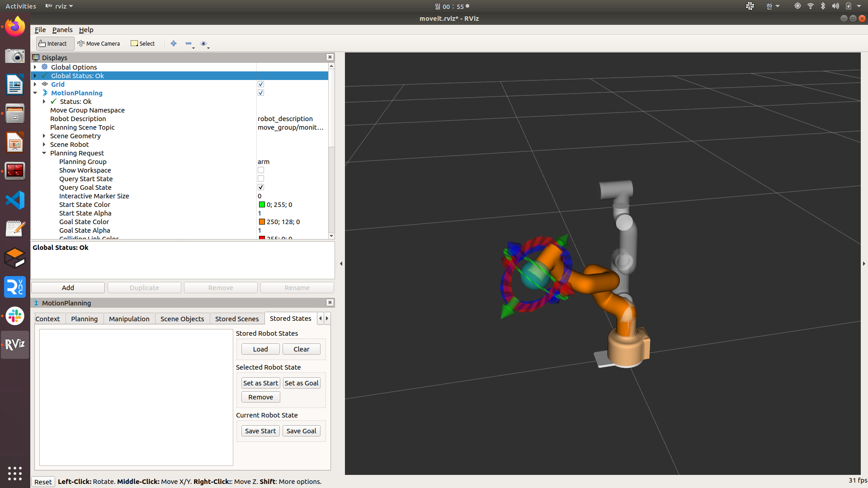
Task: Collapse the left side panel arrow
Action: coord(341,263)
